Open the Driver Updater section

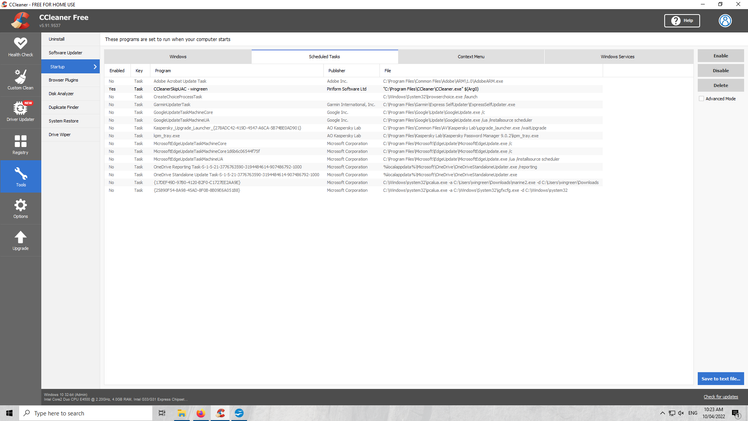pos(20,112)
